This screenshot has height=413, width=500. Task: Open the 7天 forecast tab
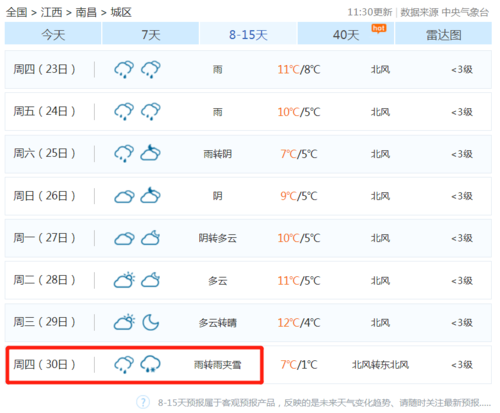pos(151,33)
